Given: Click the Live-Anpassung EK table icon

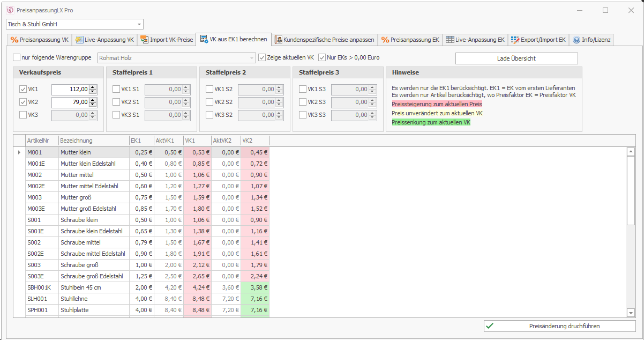Looking at the screenshot, I should tap(450, 40).
